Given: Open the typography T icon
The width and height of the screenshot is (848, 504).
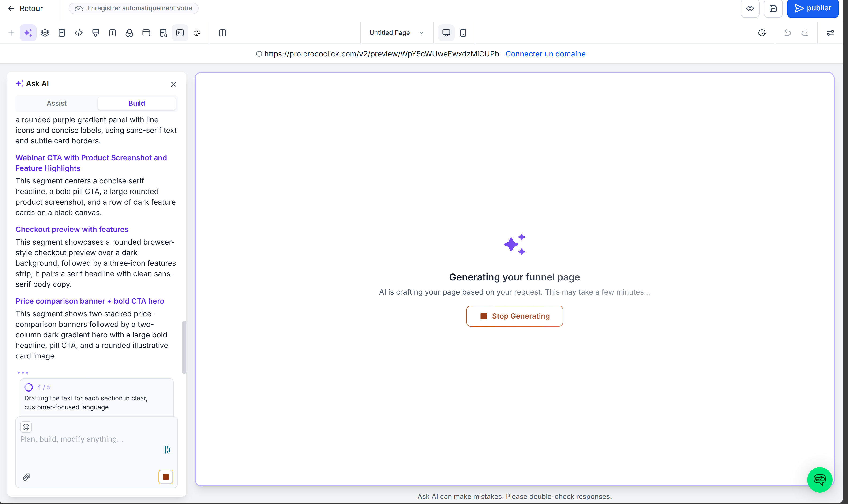Looking at the screenshot, I should tap(113, 33).
